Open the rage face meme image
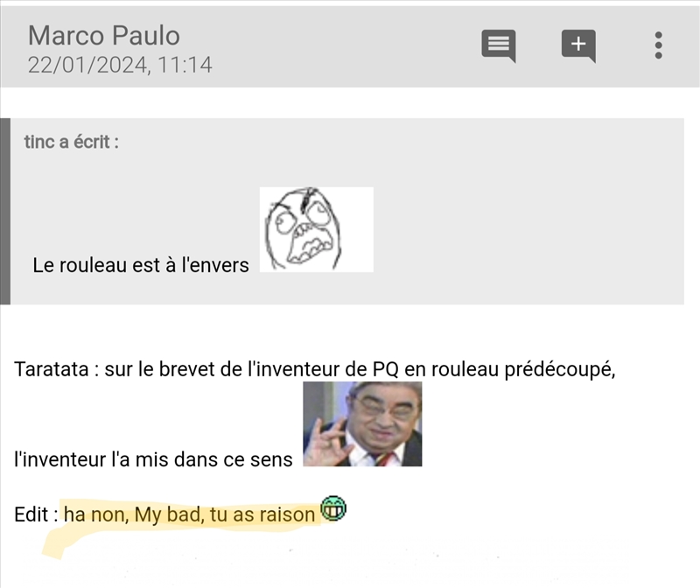700x588 pixels. point(317,229)
